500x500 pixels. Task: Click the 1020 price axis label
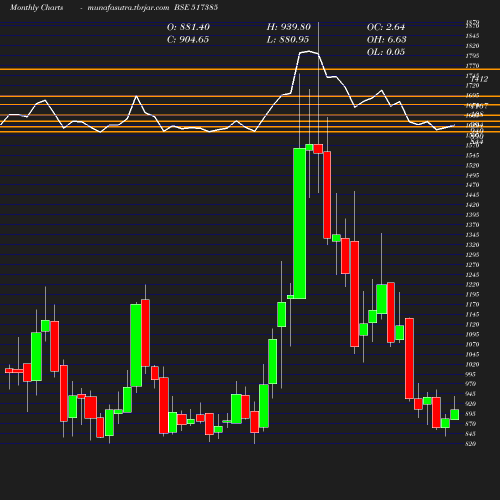472,364
